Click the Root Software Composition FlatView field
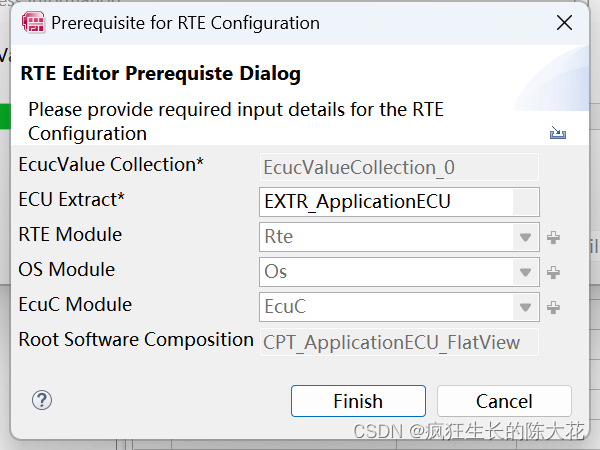 coord(399,342)
